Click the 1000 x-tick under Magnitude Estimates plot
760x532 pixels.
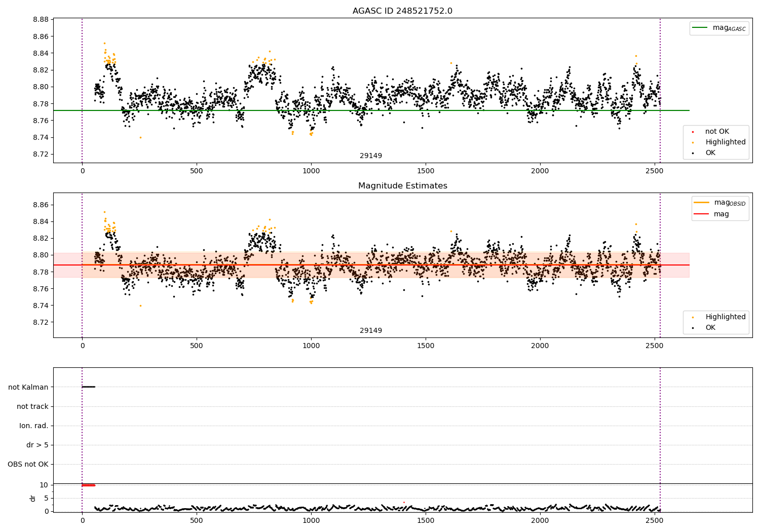coord(311,346)
